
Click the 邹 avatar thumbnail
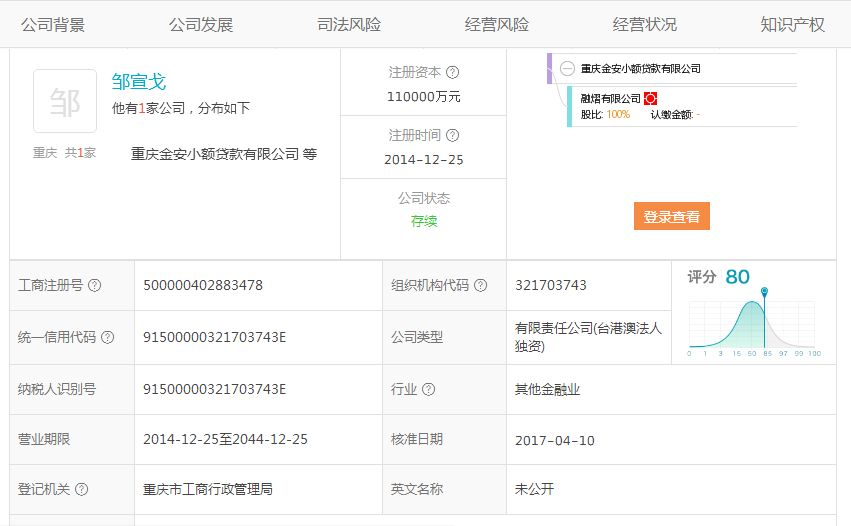(65, 101)
